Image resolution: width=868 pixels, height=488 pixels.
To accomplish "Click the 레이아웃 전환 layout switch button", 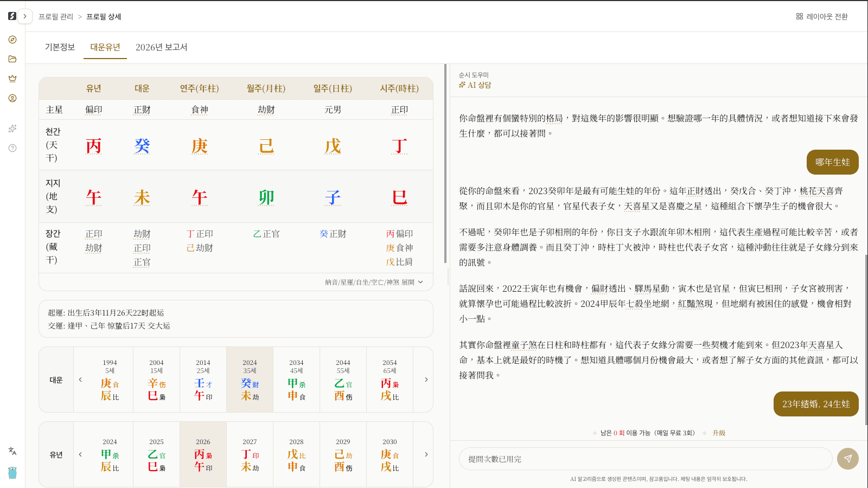I will [x=822, y=16].
